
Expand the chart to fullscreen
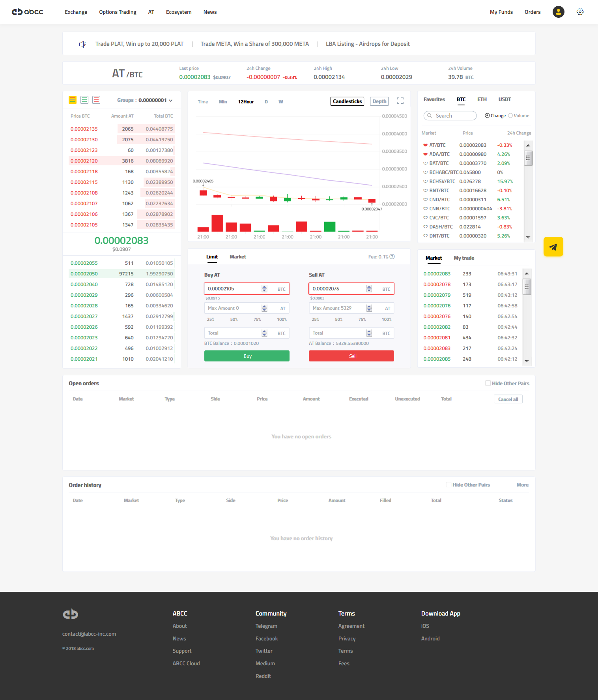[400, 101]
